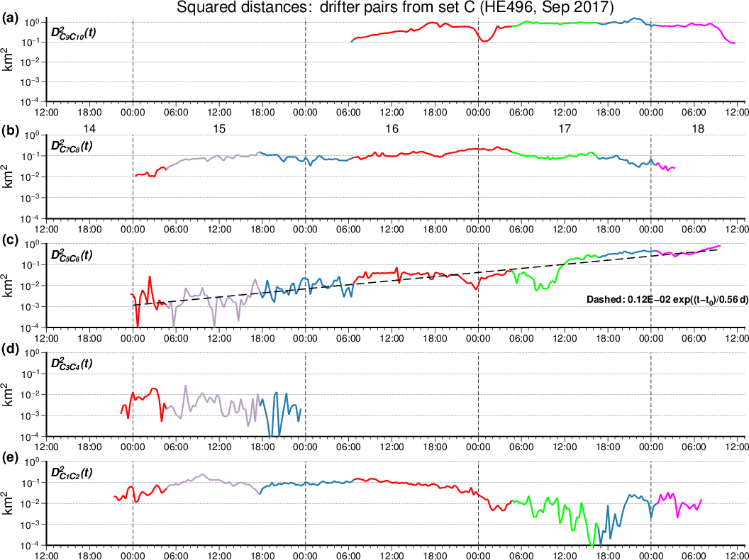Select the D²C3C4(t) series label
This screenshot has width=749, height=560.
(71, 364)
